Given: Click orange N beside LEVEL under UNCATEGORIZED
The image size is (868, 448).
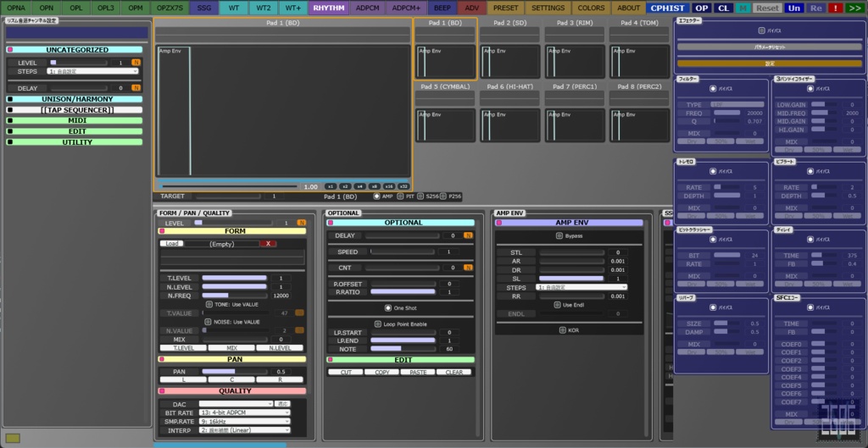Looking at the screenshot, I should coord(136,63).
